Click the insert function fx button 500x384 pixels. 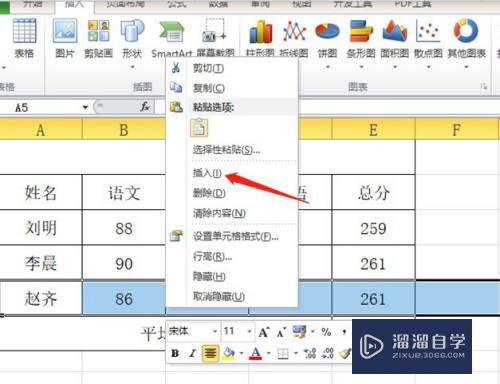pyautogui.click(x=145, y=107)
